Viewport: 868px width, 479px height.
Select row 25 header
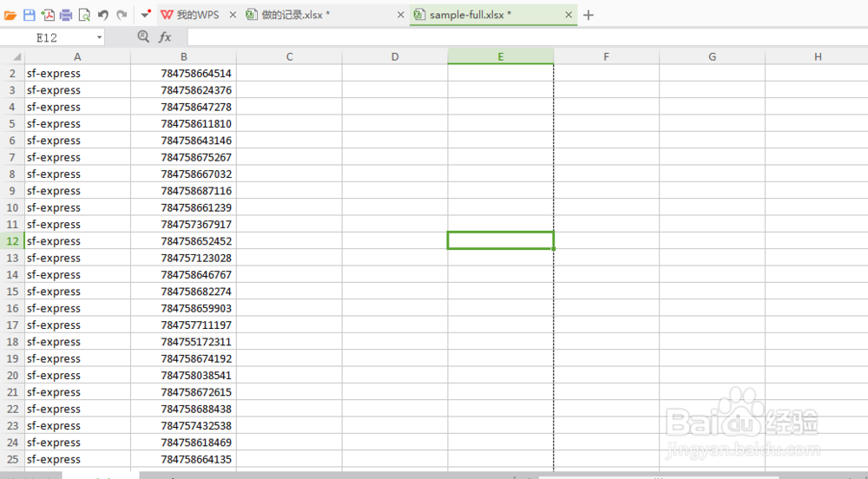(x=12, y=459)
